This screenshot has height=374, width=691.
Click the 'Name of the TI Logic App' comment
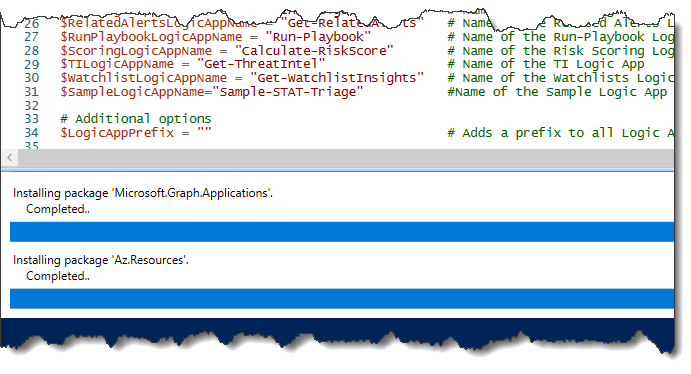(546, 64)
